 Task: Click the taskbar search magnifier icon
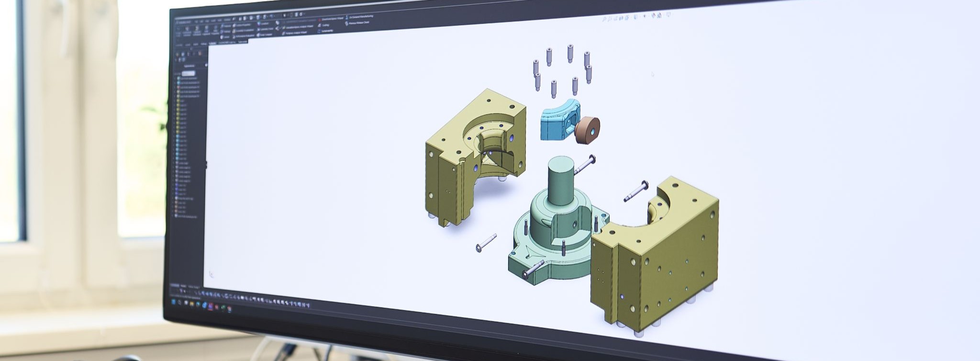point(179,303)
